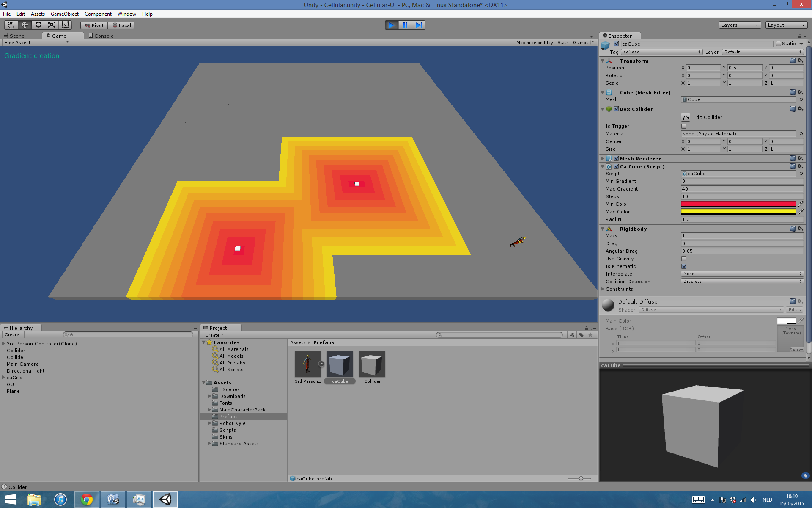Disable Is Kinematic checkbox
The height and width of the screenshot is (508, 812).
[x=684, y=266]
